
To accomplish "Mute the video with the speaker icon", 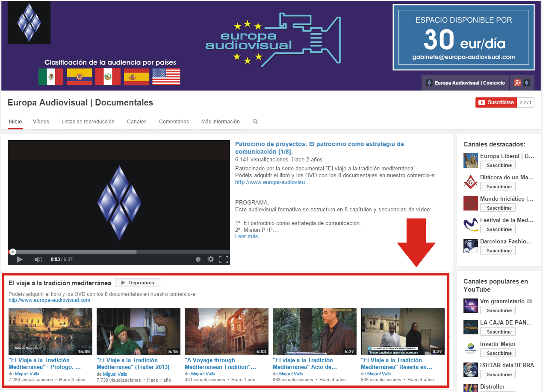I will tap(38, 259).
